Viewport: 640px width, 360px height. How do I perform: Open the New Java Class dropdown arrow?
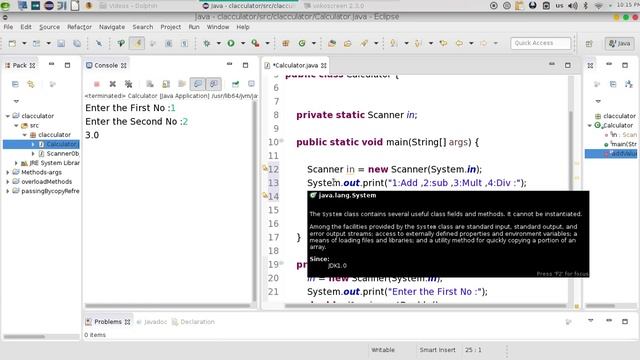coord(314,43)
